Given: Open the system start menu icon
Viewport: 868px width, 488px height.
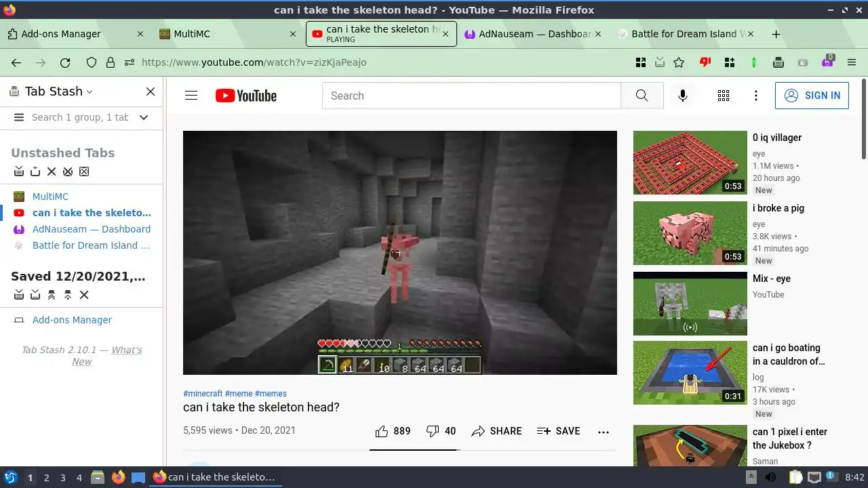Looking at the screenshot, I should [10, 477].
